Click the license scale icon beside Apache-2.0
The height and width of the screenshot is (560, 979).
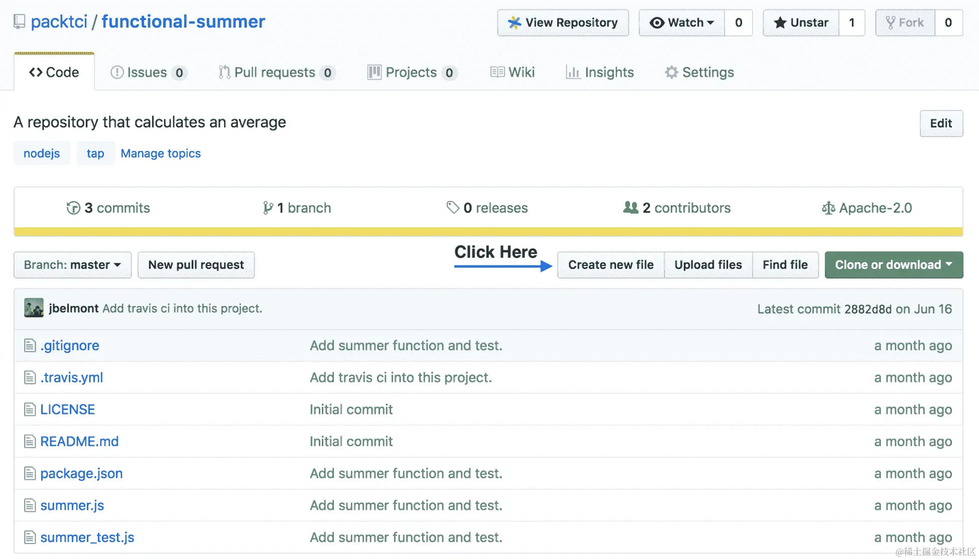pyautogui.click(x=828, y=208)
